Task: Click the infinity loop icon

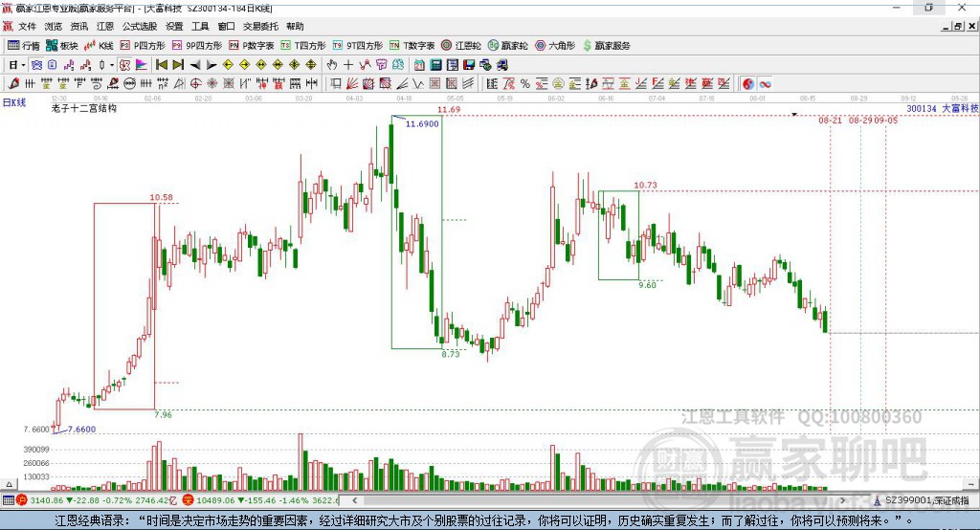Action: 765,84
